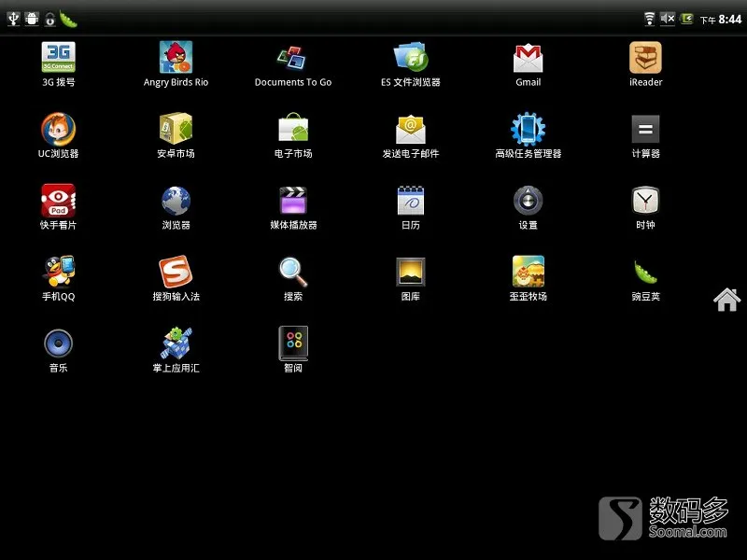Tap the Android debug status icon
The width and height of the screenshot is (747, 560).
(x=32, y=19)
